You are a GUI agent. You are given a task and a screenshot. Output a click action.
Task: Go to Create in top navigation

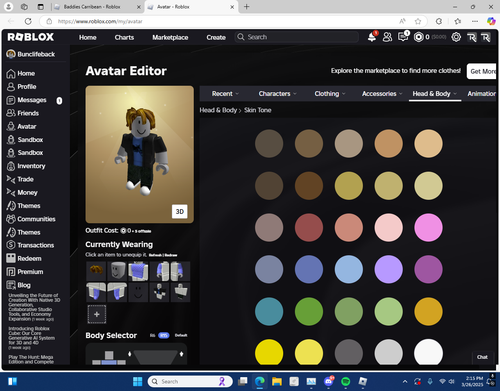point(216,37)
